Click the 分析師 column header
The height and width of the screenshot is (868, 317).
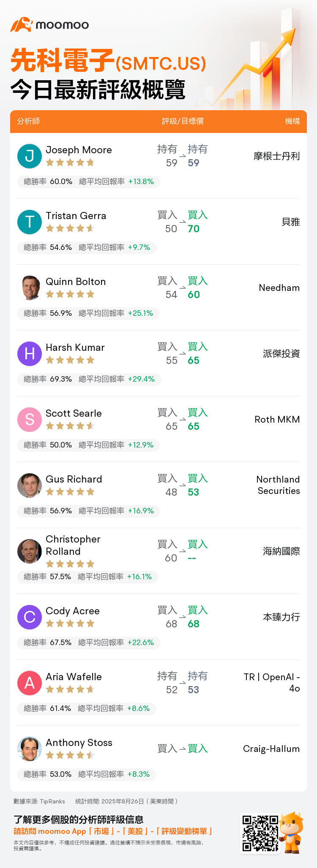coord(28,121)
